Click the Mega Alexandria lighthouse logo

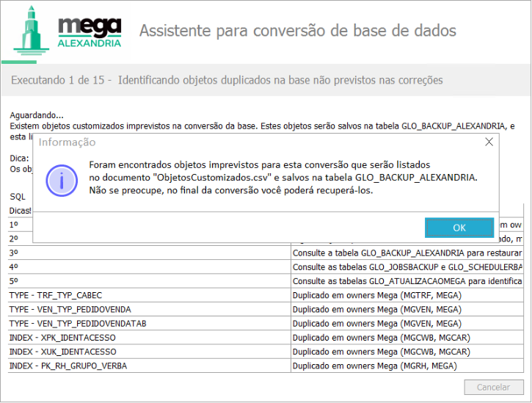(x=68, y=33)
